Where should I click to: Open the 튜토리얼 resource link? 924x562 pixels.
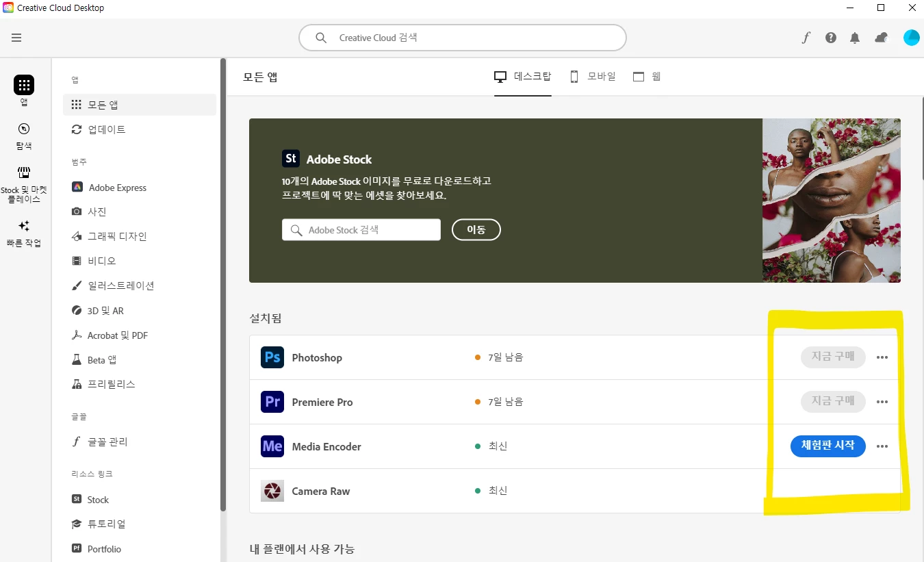click(x=140, y=524)
